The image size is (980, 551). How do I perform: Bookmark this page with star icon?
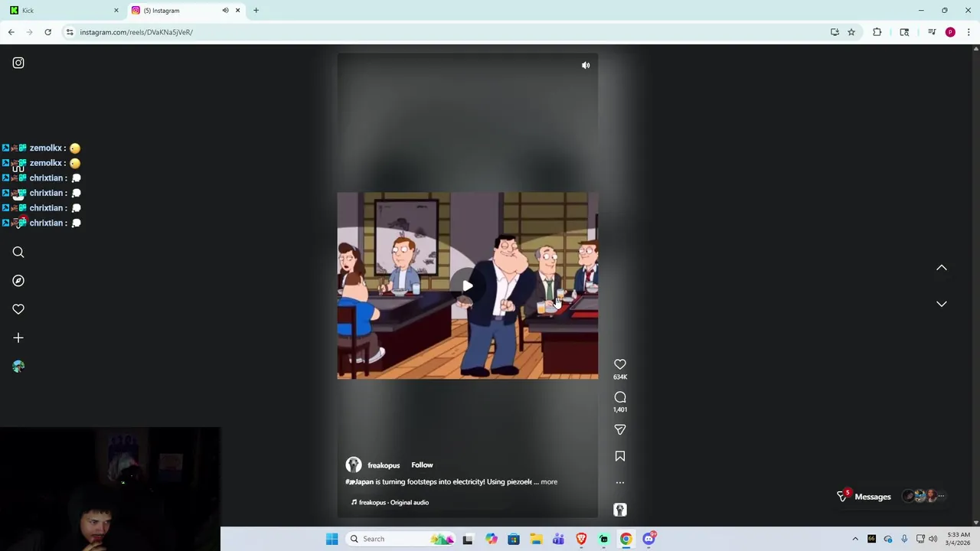(851, 32)
